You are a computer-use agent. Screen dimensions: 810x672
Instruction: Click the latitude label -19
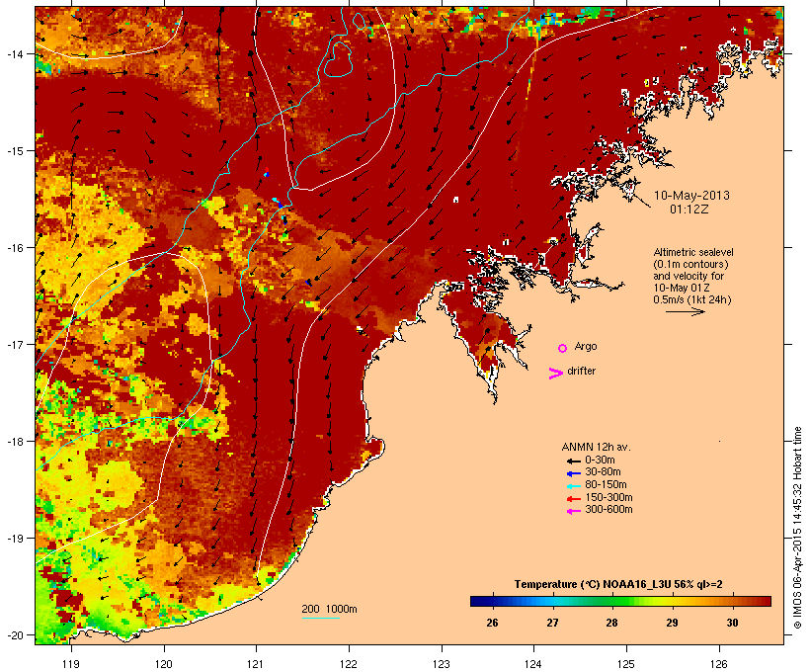(x=14, y=539)
